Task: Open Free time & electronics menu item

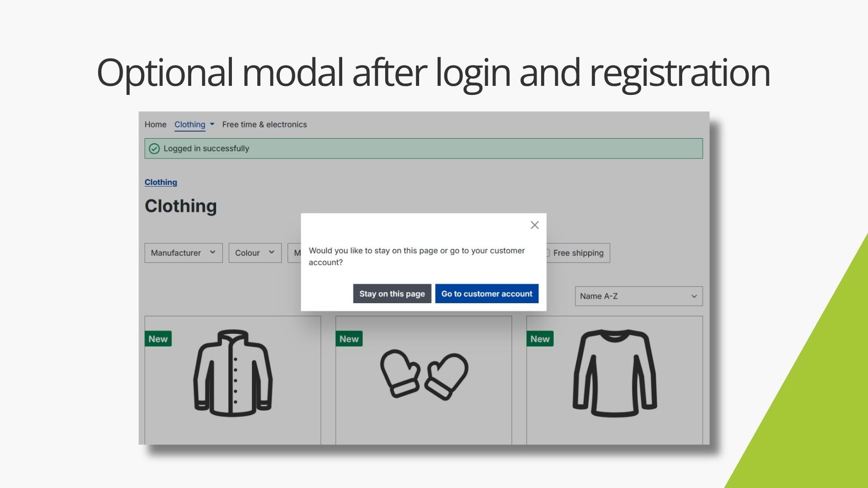Action: point(264,124)
